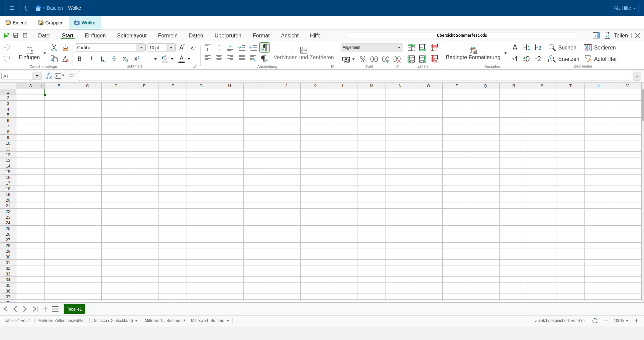Click the Teilen share button
Image resolution: width=644 pixels, height=340 pixels.
tap(620, 35)
